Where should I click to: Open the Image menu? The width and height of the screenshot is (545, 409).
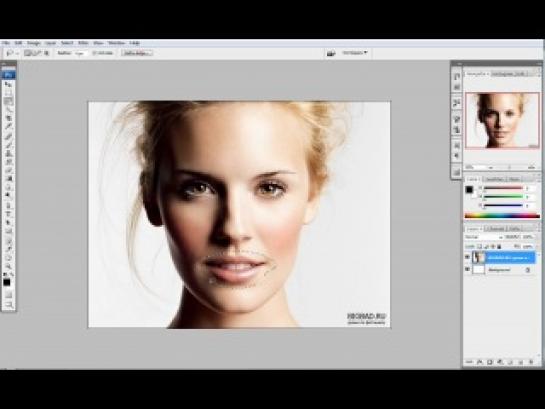[x=34, y=43]
